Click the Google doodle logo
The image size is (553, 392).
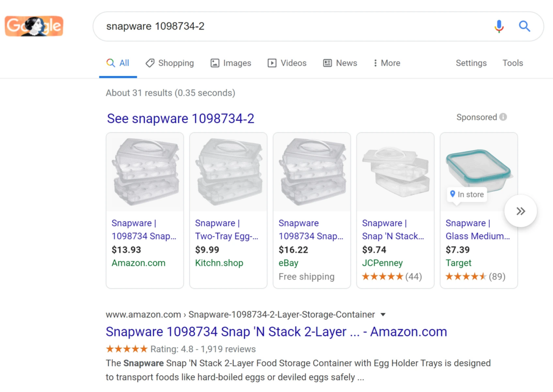(33, 25)
